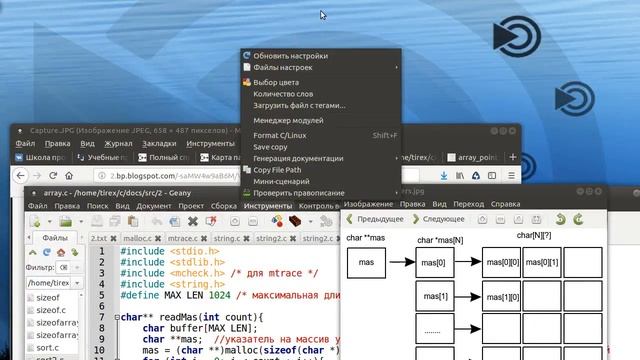Click the best fit icon in image viewer toolbar
Viewport: 640px width, 360px height.
click(x=536, y=220)
